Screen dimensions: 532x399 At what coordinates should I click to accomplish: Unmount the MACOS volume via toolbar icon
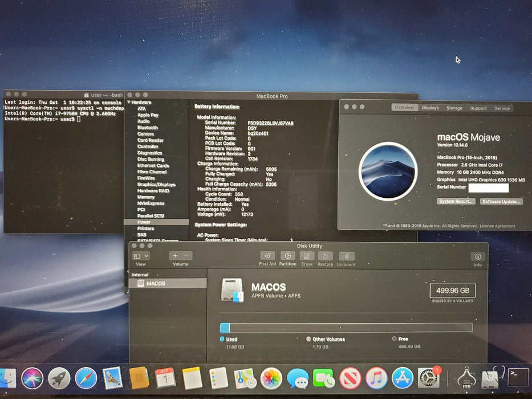[x=347, y=256]
